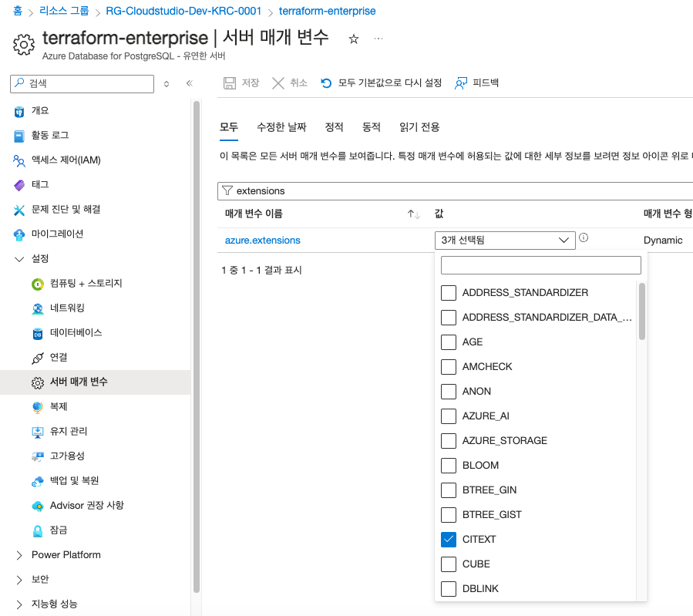Check the BLOOM checkbox
This screenshot has height=616, width=693.
[x=448, y=466]
